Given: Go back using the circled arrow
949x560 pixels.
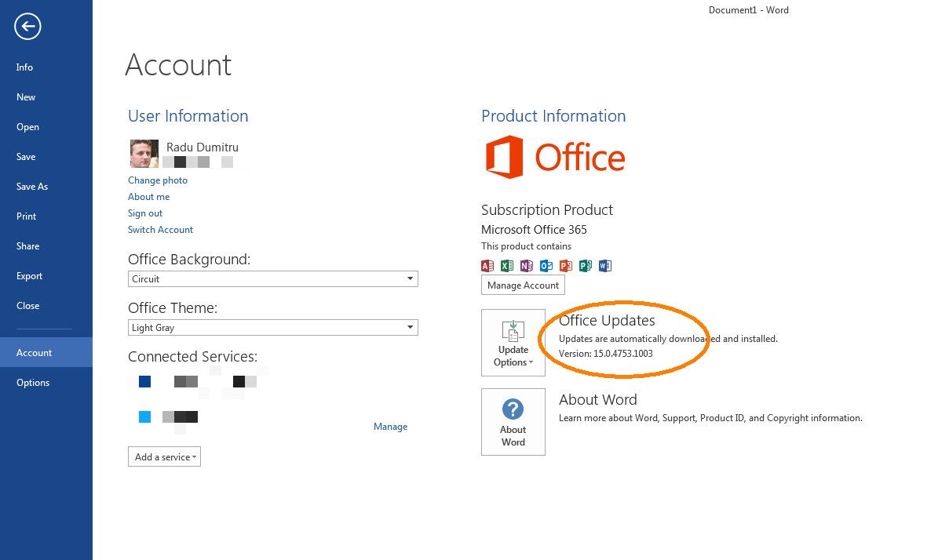Looking at the screenshot, I should click(27, 27).
